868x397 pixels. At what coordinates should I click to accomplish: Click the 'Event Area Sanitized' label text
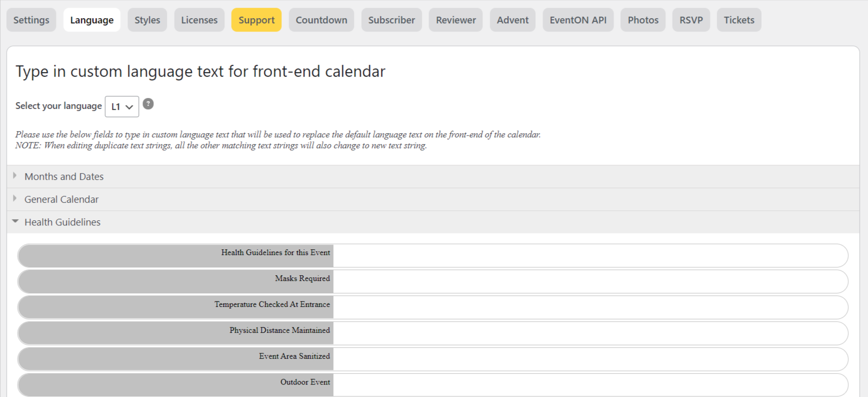tap(294, 356)
